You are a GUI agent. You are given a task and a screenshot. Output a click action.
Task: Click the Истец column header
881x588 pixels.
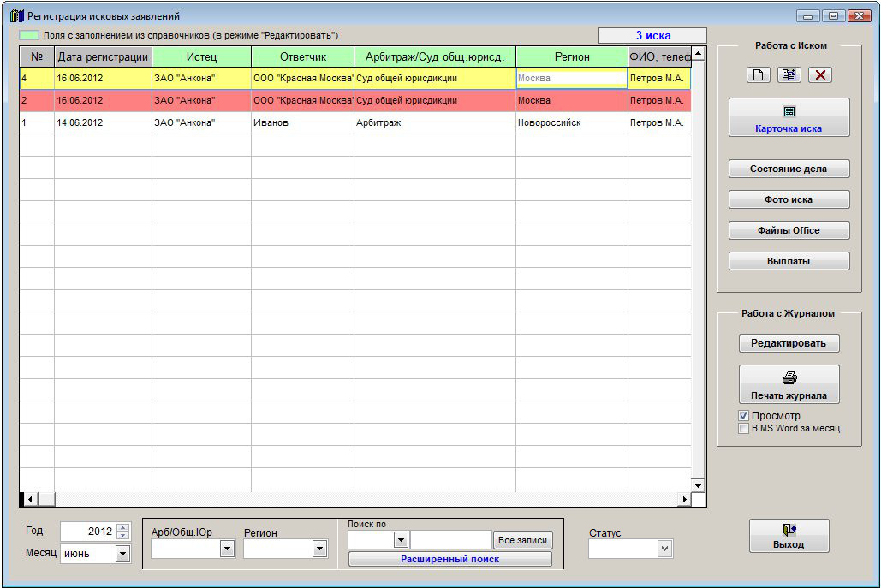202,56
